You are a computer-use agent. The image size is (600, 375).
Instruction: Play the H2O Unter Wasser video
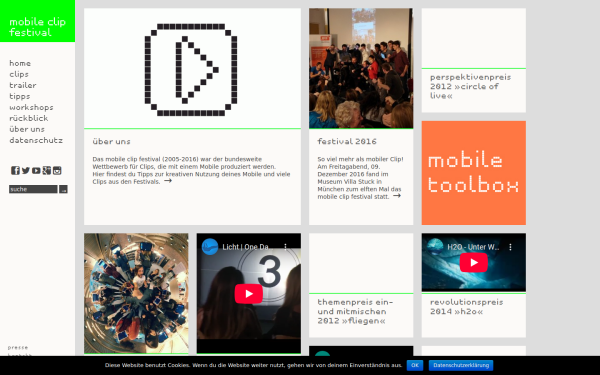pos(474,262)
